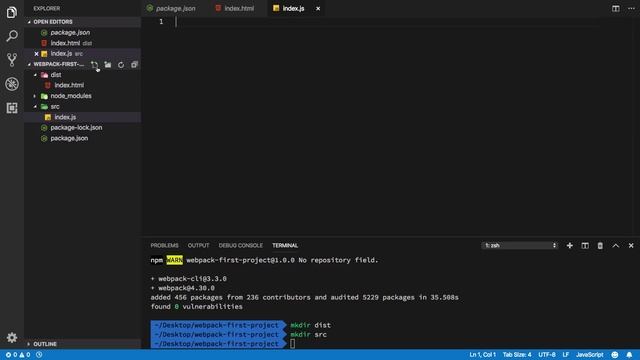Viewport: 640px width, 360px height.
Task: Open the terminal shell selector dropdown
Action: tap(520, 245)
